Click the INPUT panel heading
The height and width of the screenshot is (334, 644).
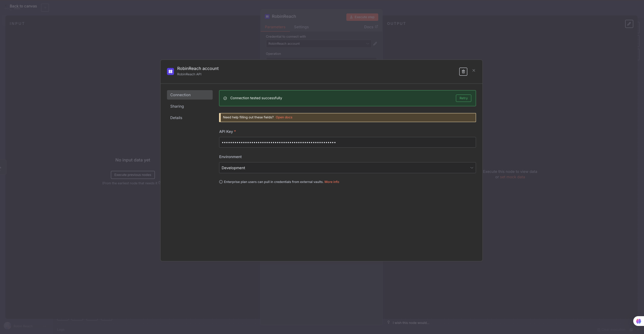17,24
